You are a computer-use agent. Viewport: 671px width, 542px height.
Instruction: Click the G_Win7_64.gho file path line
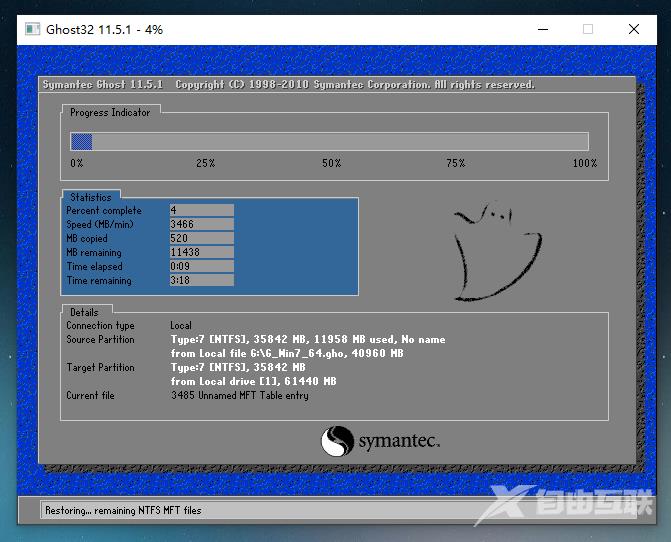point(287,353)
